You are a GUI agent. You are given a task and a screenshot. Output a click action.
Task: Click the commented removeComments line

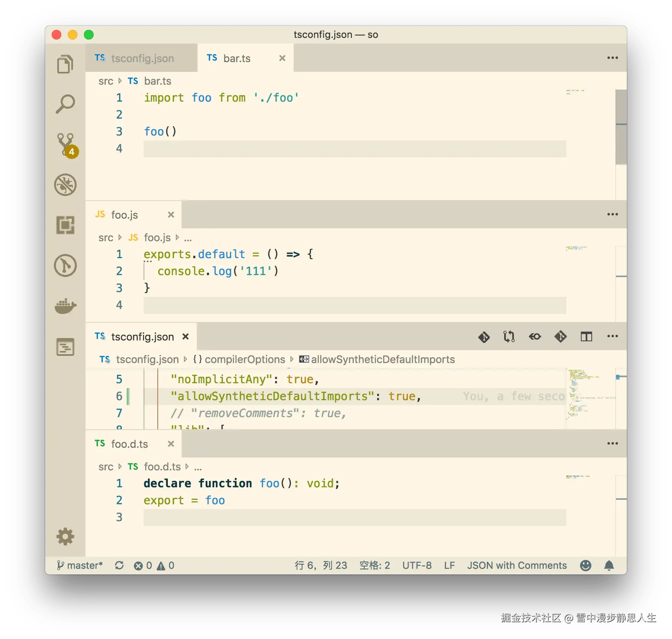tap(258, 413)
